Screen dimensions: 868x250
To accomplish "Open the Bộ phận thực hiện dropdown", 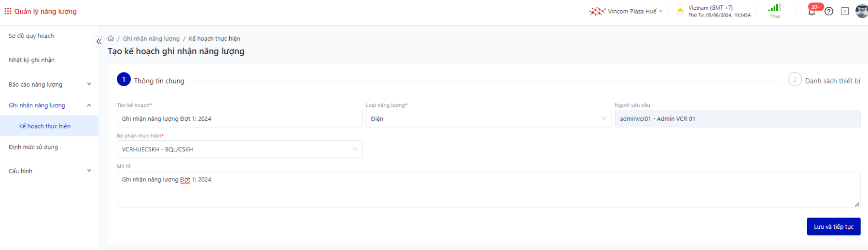I will pyautogui.click(x=239, y=149).
